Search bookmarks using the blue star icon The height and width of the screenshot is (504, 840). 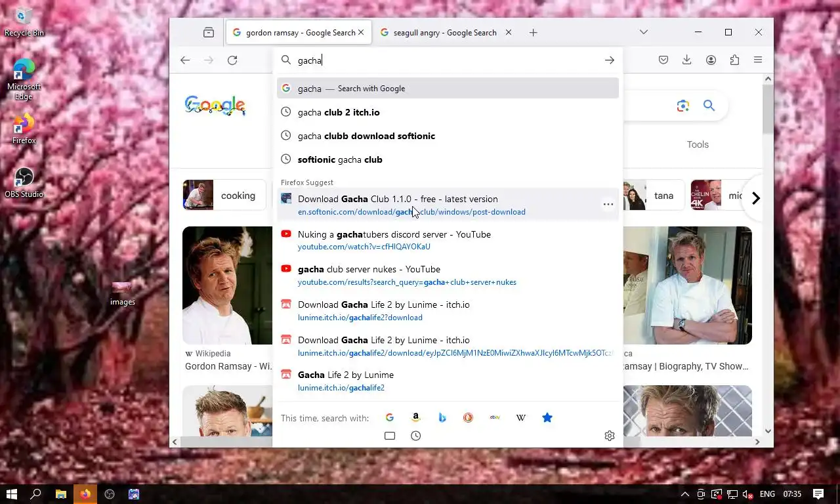(x=547, y=417)
